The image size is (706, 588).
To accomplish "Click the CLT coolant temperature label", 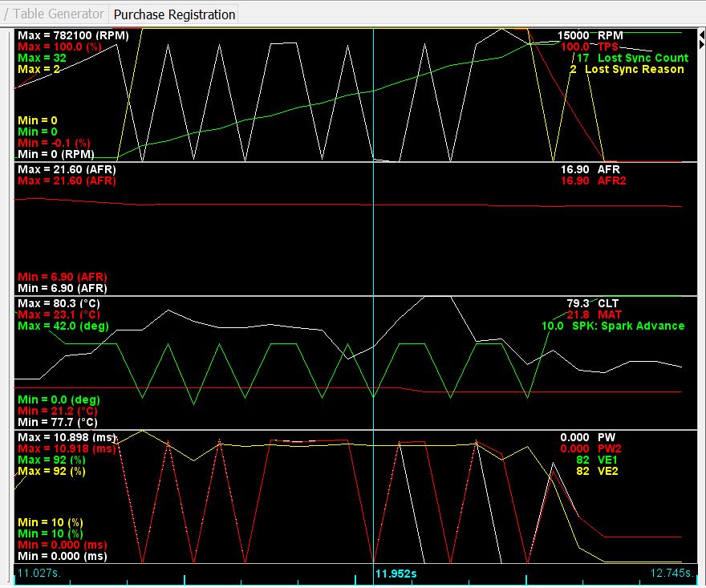I will tap(610, 303).
